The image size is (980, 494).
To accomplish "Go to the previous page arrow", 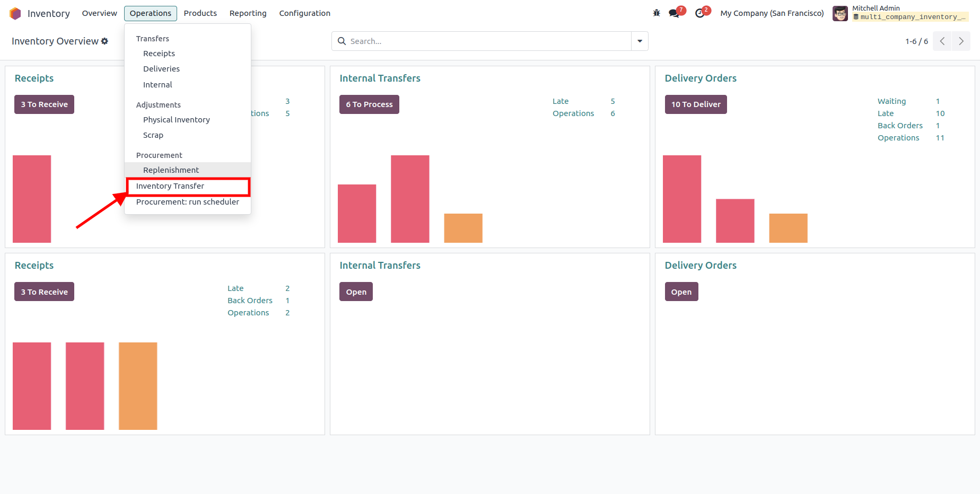I will pos(942,41).
